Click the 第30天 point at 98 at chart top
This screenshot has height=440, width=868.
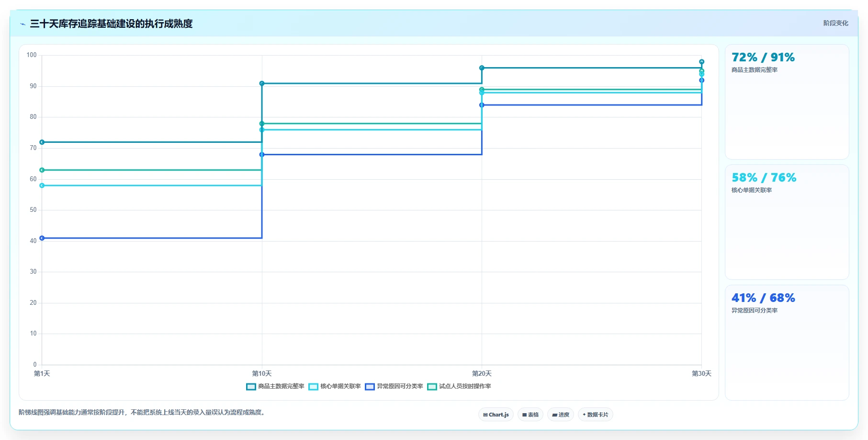702,62
